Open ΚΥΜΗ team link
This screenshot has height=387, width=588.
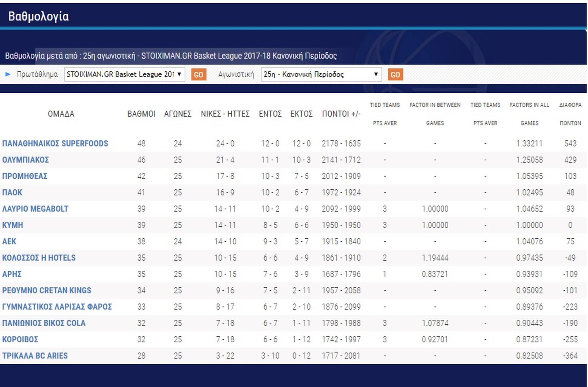pos(13,225)
